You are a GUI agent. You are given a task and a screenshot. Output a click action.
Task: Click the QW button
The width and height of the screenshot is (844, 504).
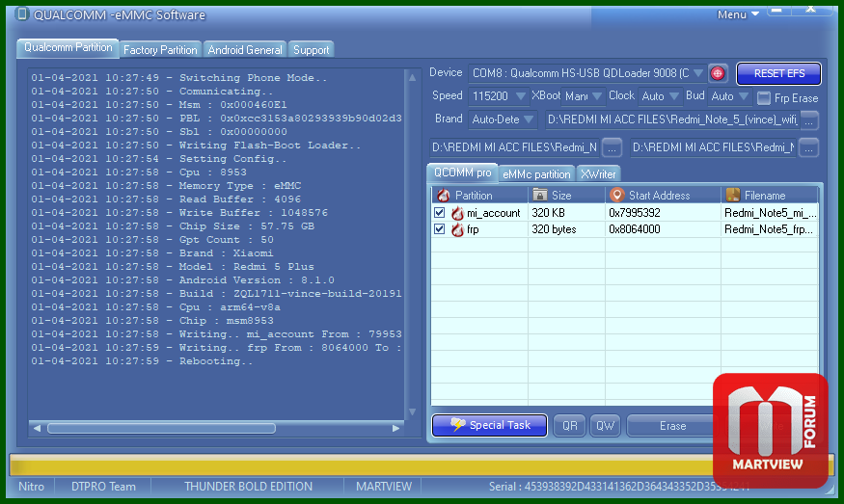605,426
